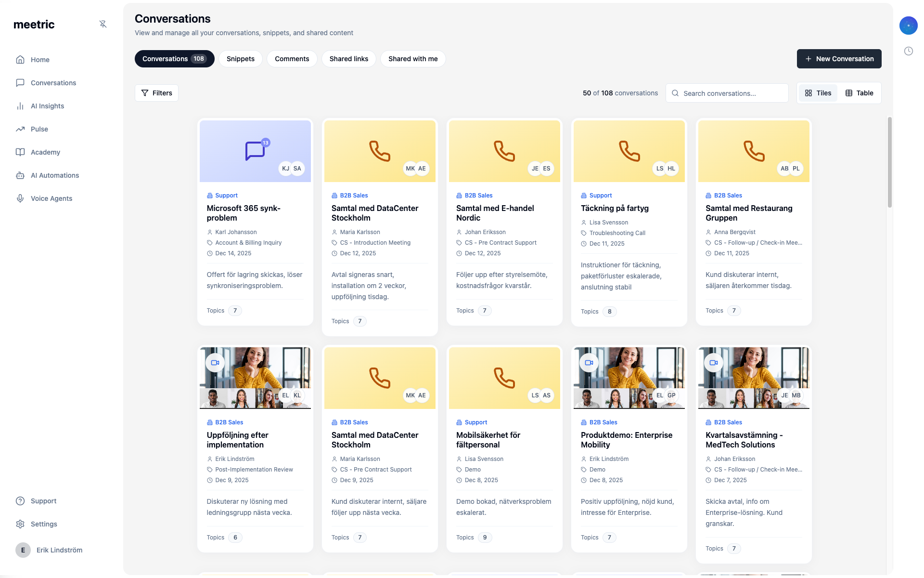Open Voice Agents page
This screenshot has width=924, height=578.
(x=51, y=198)
